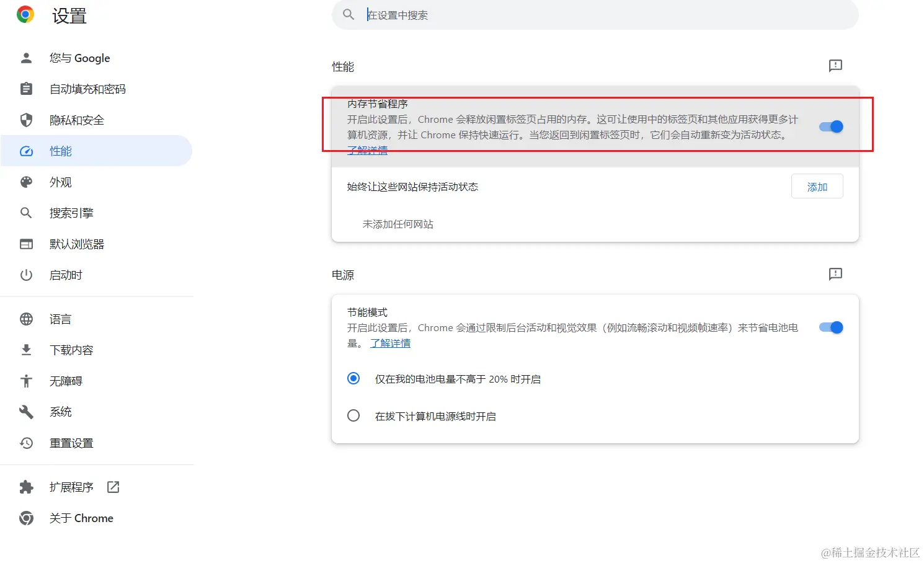Viewport: 924px width, 563px height.
Task: Open the 关于 Chrome page
Action: 81,518
